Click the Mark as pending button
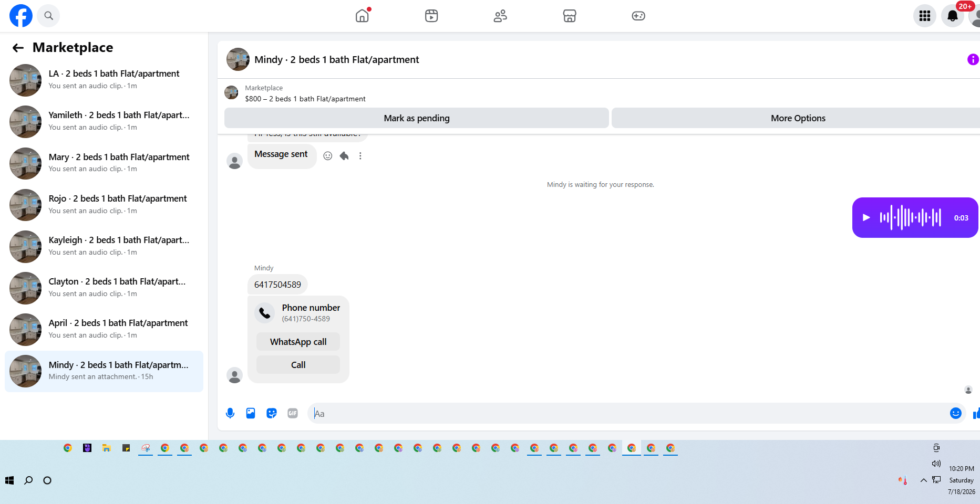The height and width of the screenshot is (504, 980). tap(417, 118)
